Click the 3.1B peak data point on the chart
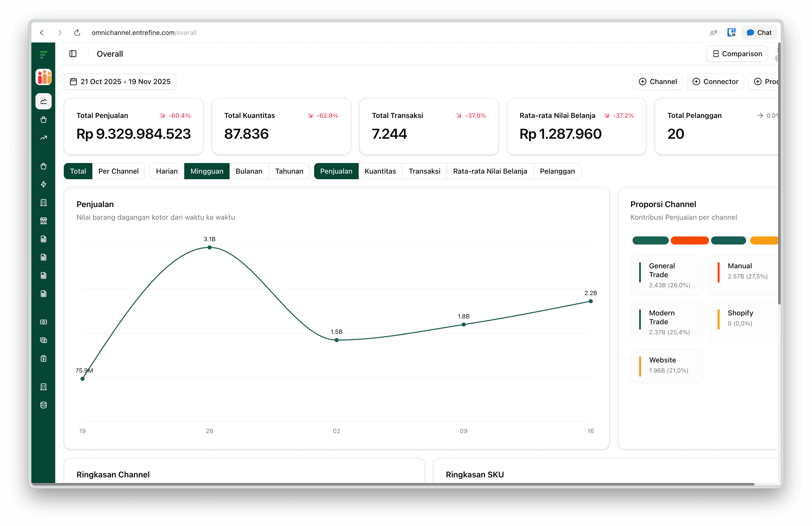 pyautogui.click(x=210, y=247)
